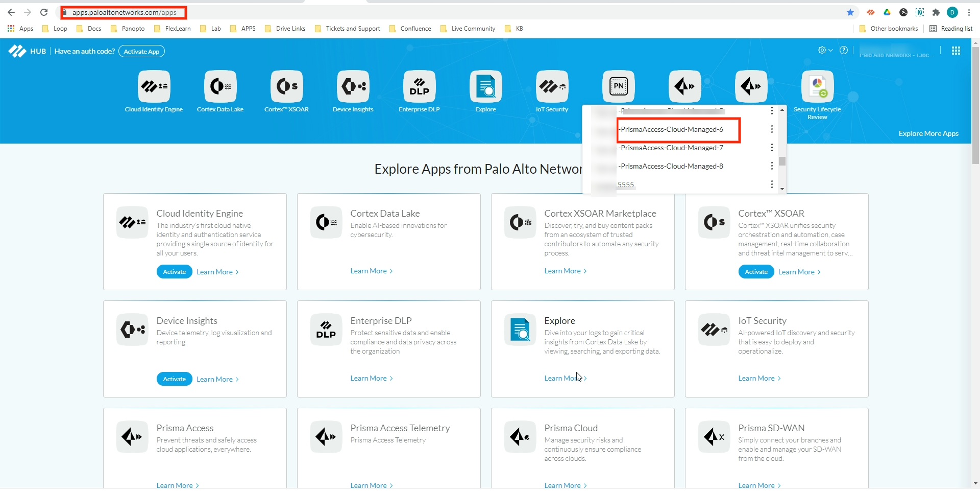Activate Cloud Identity Engine card

click(x=174, y=272)
